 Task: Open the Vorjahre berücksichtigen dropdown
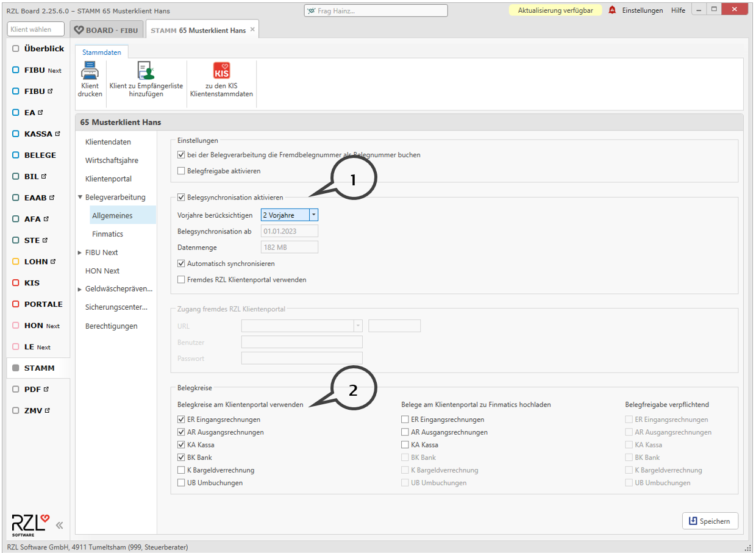pos(313,215)
